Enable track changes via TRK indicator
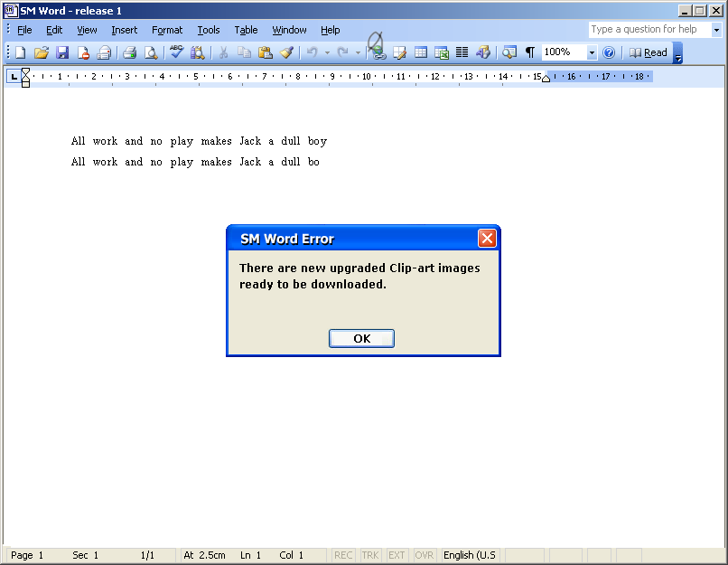The height and width of the screenshot is (565, 728). (x=369, y=555)
